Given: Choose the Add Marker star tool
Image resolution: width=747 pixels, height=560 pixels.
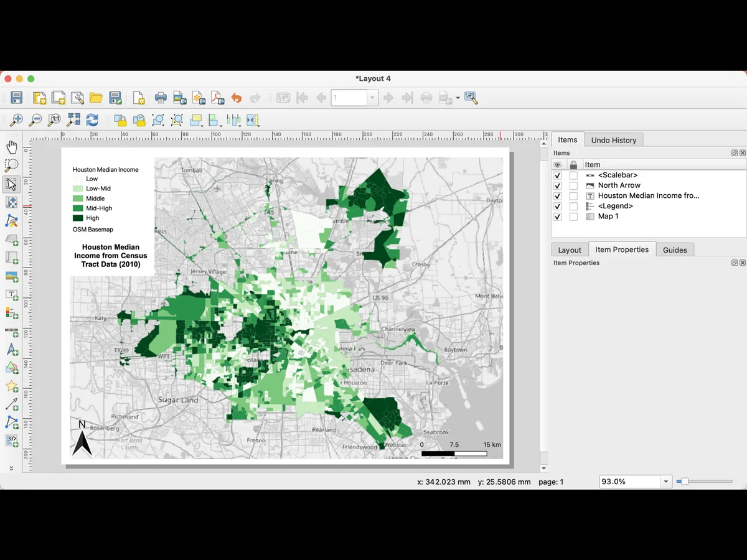Looking at the screenshot, I should (x=11, y=386).
